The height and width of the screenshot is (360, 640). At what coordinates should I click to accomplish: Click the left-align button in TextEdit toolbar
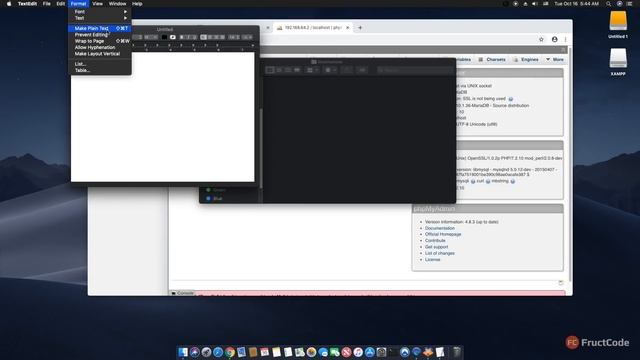click(x=203, y=37)
